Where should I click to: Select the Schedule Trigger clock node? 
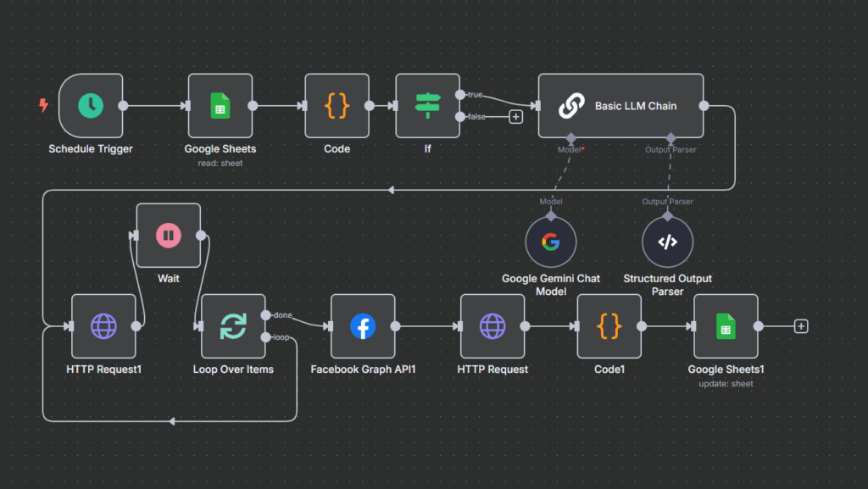pos(91,106)
